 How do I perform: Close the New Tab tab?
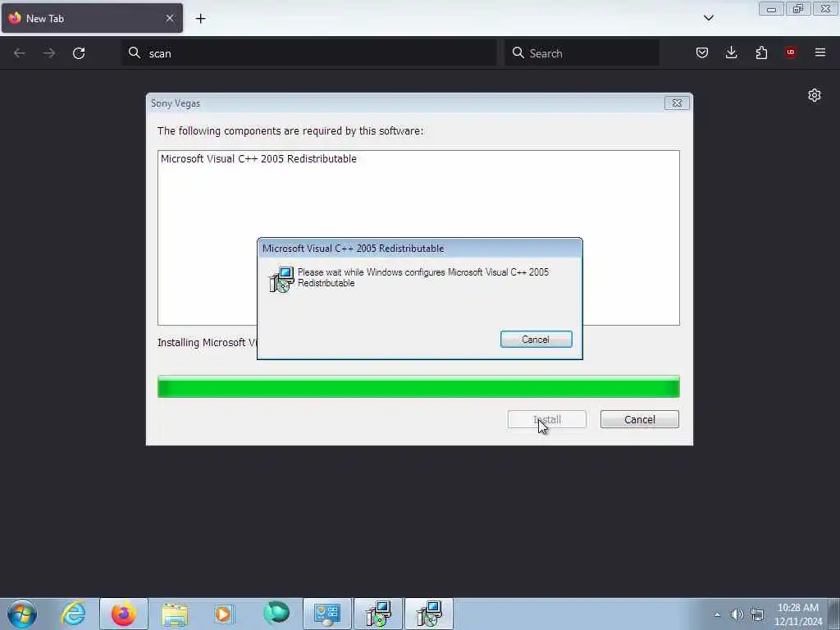pos(169,18)
